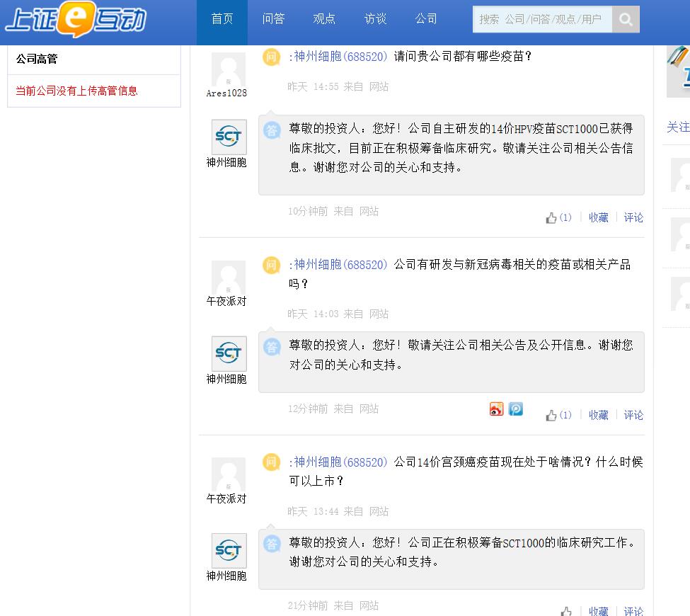Viewport: 690px width, 616px height.
Task: Click 收藏 under the first answer
Action: click(598, 218)
